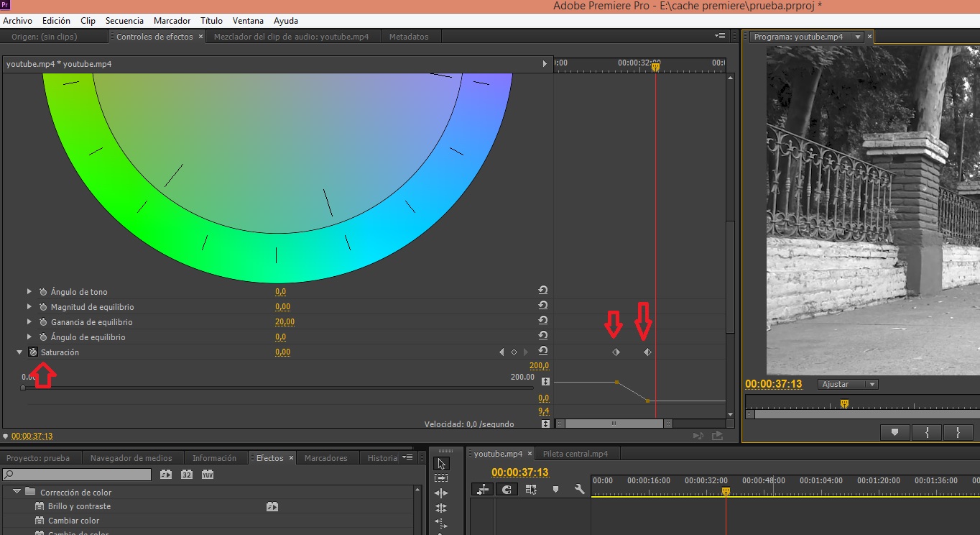Viewport: 980px width, 535px height.
Task: Switch to the Origen: (sin clips) tab
Action: pyautogui.click(x=45, y=37)
